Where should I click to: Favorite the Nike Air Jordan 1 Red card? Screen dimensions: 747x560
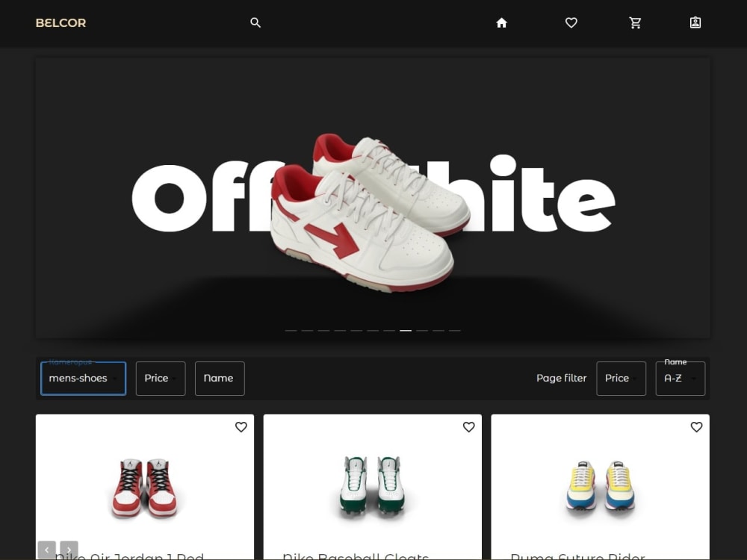(241, 427)
